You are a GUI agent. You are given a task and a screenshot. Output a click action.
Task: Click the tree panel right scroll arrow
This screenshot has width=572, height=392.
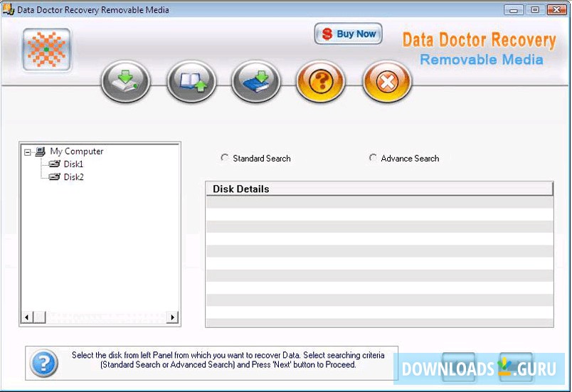coord(172,317)
